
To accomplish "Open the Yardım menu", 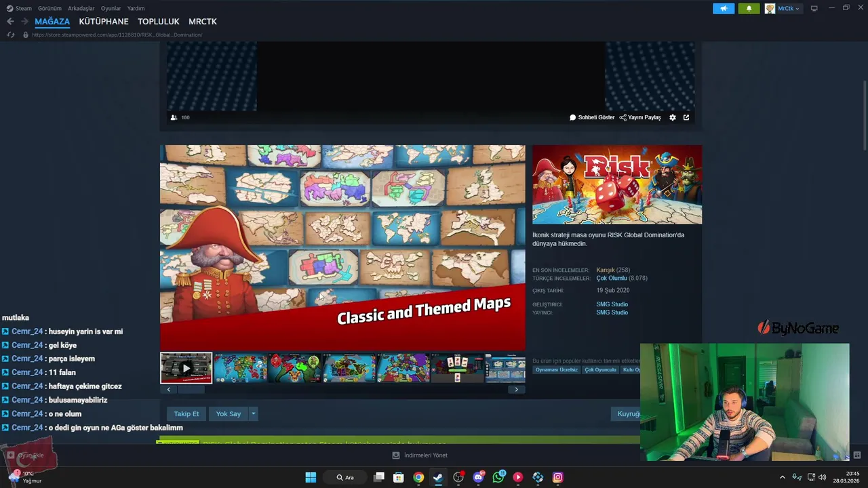I will tap(136, 8).
